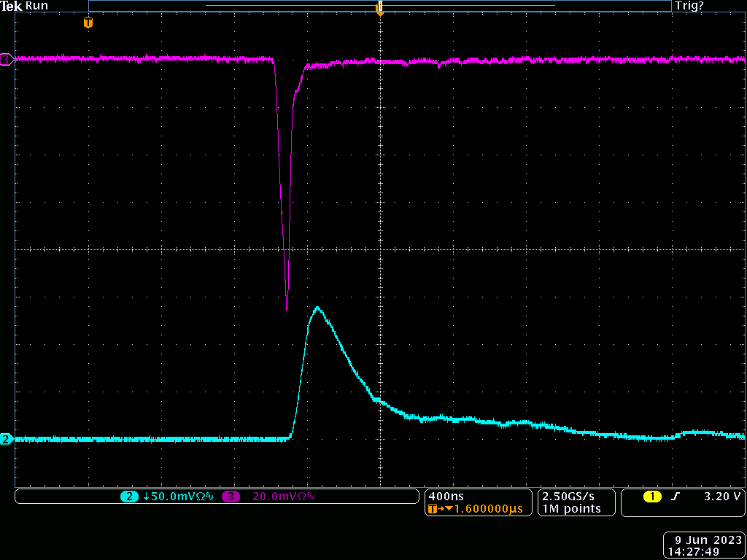Click the orange T trigger position marker
747x560 pixels.
pyautogui.click(x=88, y=23)
